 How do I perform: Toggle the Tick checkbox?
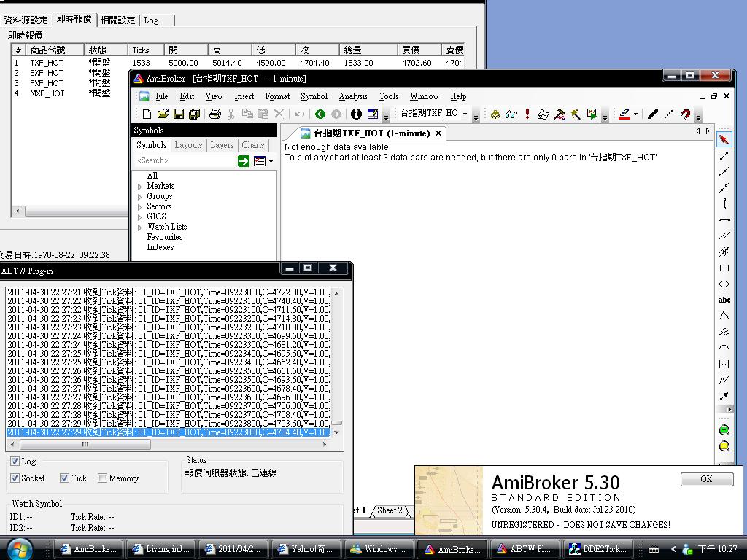65,478
